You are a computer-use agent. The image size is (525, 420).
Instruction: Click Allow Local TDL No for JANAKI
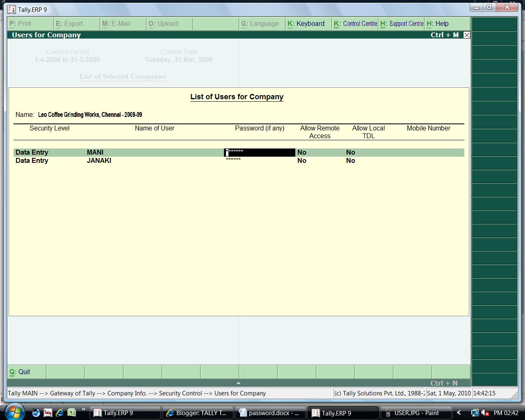click(351, 161)
